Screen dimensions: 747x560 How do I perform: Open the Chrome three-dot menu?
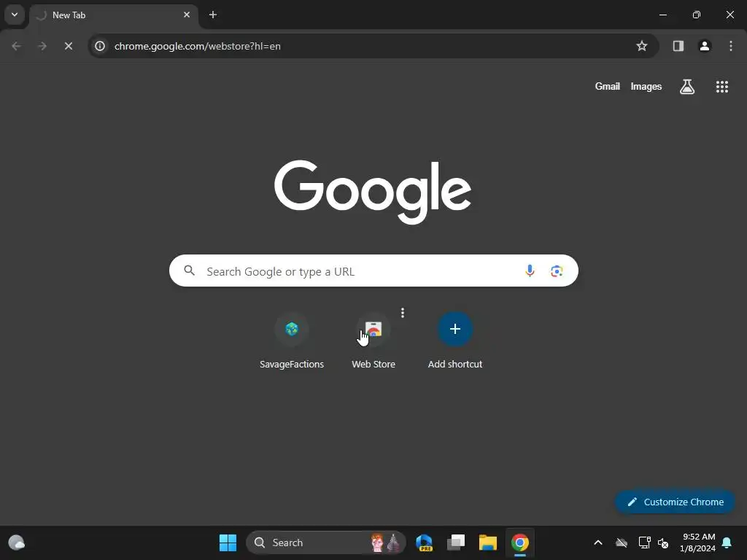click(731, 46)
